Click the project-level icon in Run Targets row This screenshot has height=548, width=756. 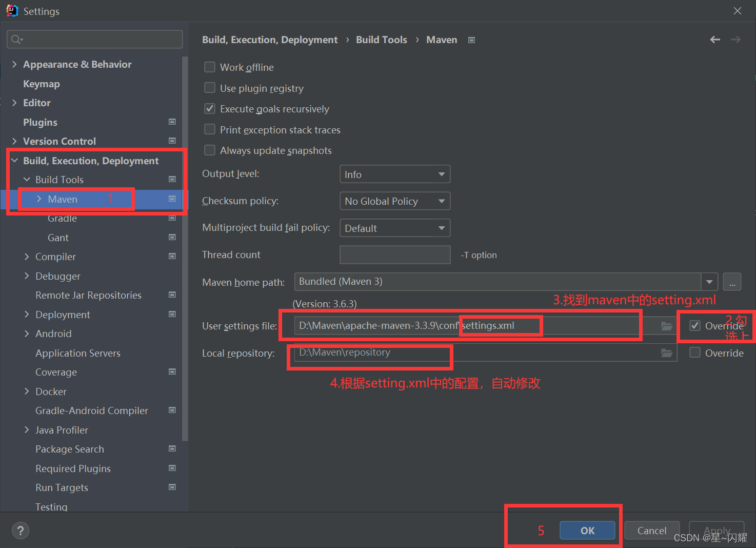172,487
